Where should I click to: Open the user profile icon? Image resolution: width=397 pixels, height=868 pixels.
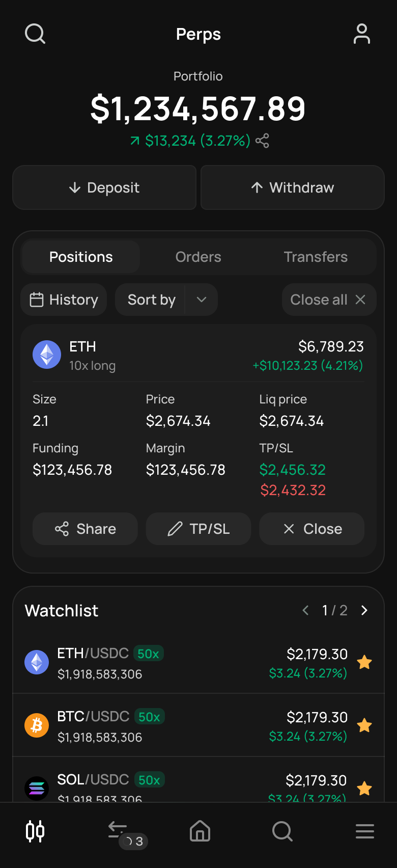point(361,34)
